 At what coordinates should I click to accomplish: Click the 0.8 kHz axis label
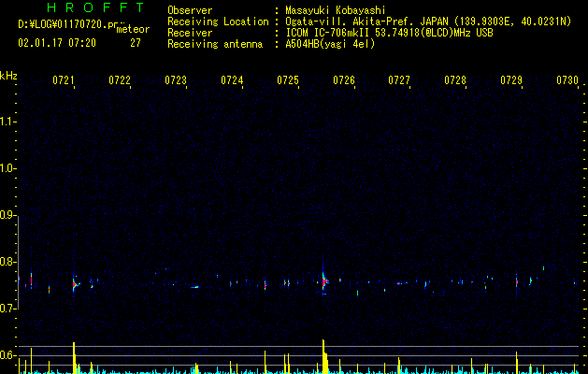[8, 262]
